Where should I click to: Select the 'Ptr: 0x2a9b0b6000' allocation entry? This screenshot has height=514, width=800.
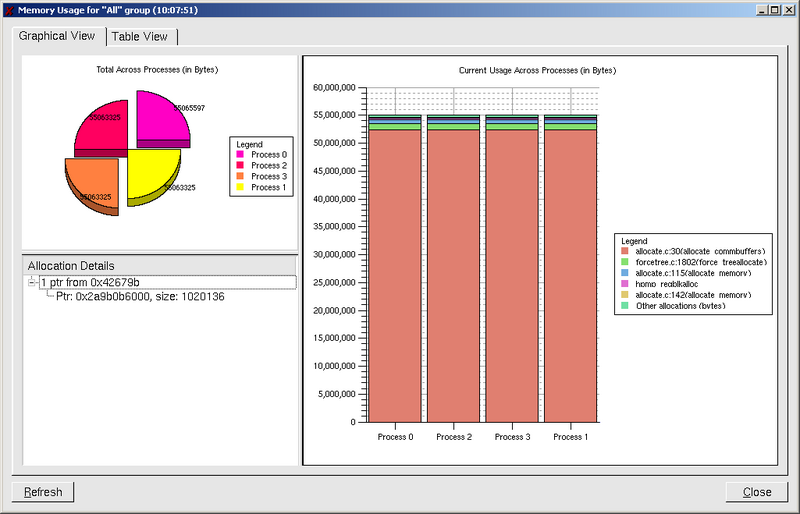(x=140, y=296)
